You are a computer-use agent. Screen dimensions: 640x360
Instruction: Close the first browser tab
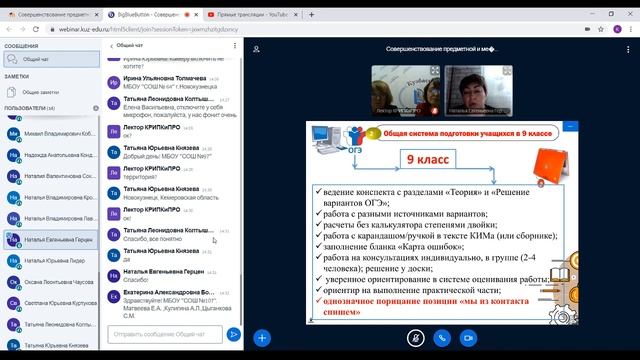coord(96,15)
